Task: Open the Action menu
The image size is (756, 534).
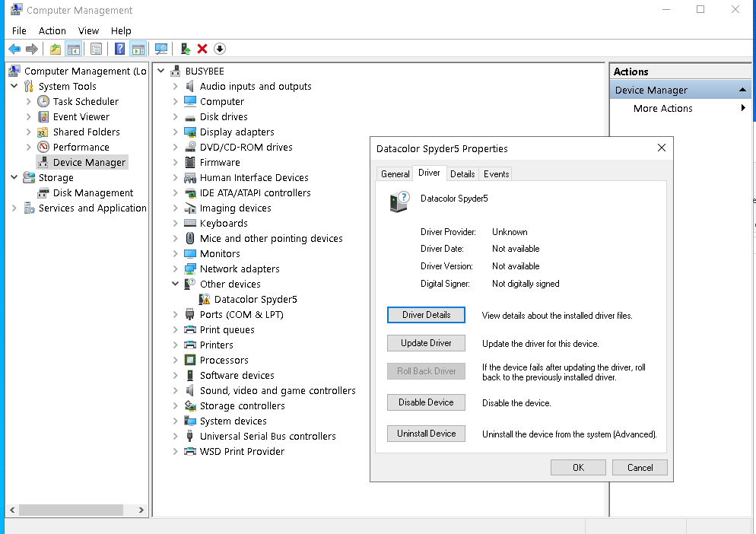Action: 52,31
